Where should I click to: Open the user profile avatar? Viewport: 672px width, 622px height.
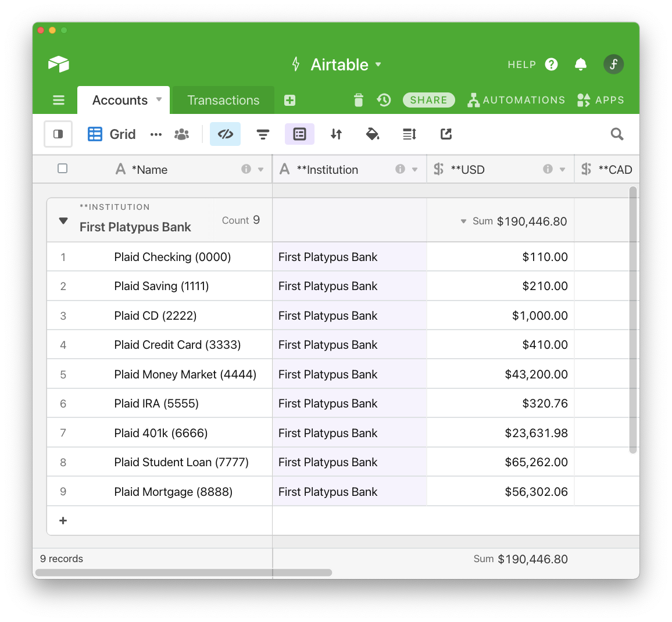pyautogui.click(x=613, y=65)
